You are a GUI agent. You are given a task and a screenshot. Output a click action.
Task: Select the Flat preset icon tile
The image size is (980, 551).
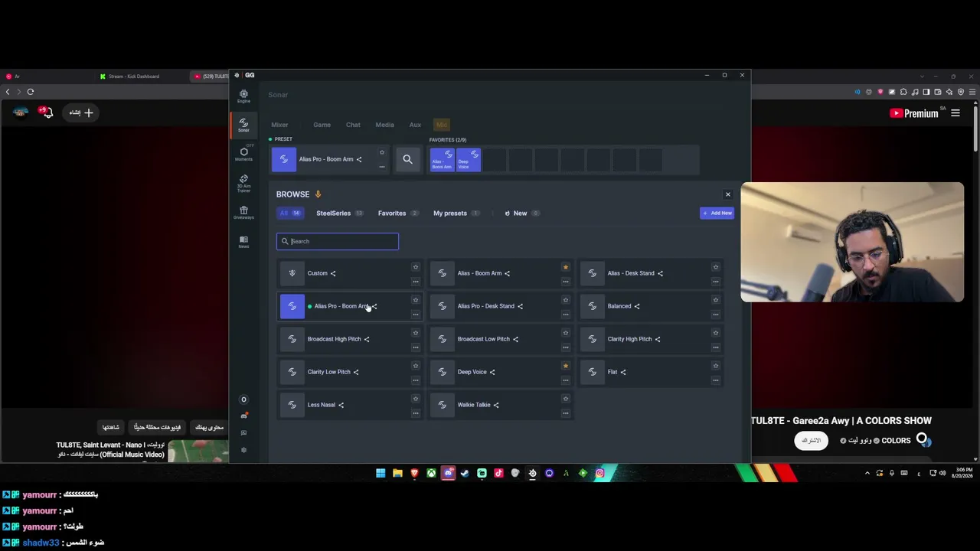click(x=592, y=372)
